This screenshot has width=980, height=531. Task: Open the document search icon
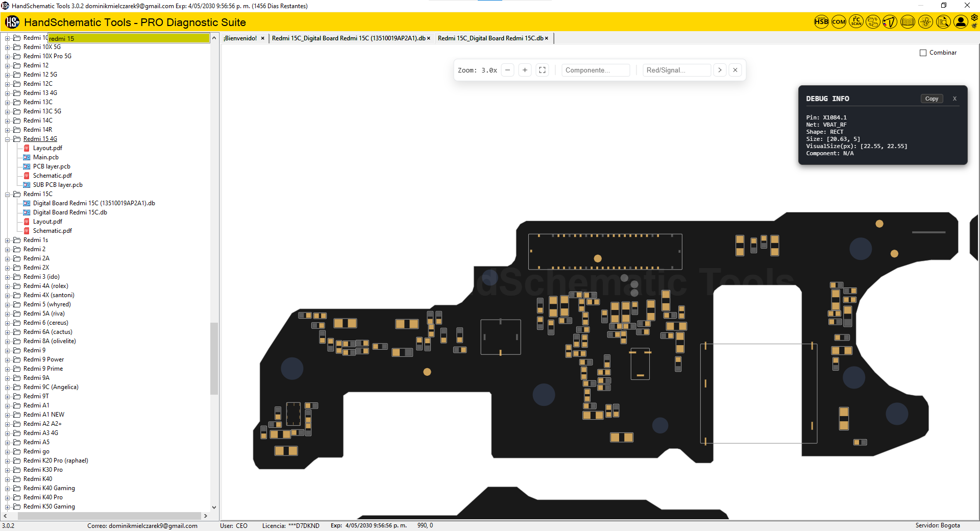(943, 22)
